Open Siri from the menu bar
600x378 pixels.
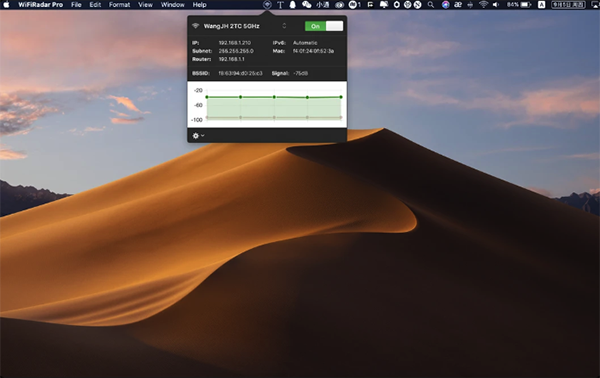pyautogui.click(x=445, y=5)
